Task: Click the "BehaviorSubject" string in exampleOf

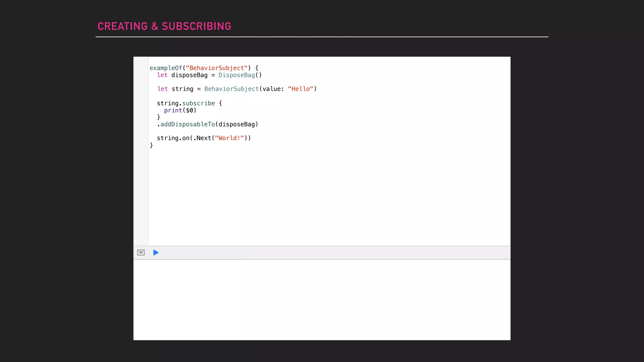Action: 216,68
